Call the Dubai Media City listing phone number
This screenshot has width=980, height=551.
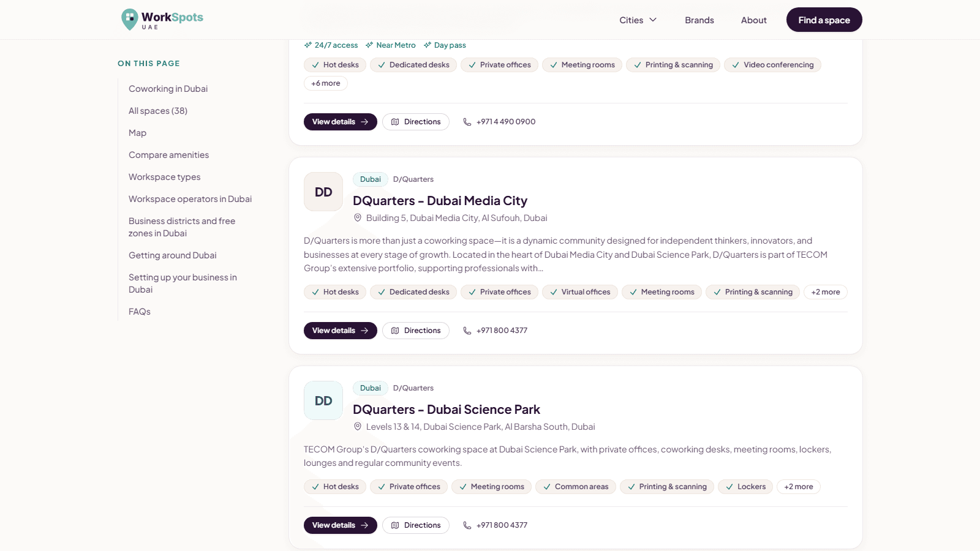[x=495, y=331]
